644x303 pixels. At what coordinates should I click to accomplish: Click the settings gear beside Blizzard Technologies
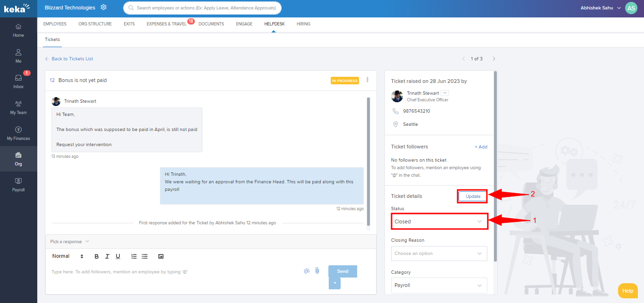(x=104, y=8)
